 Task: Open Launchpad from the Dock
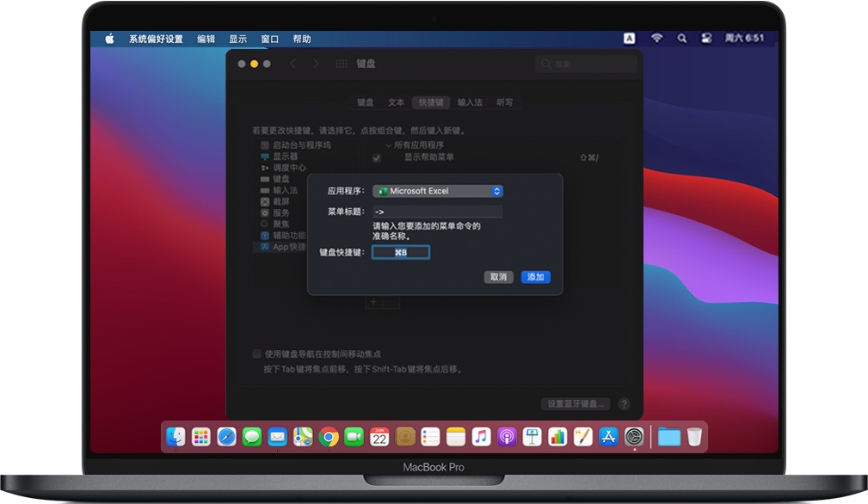pos(200,437)
